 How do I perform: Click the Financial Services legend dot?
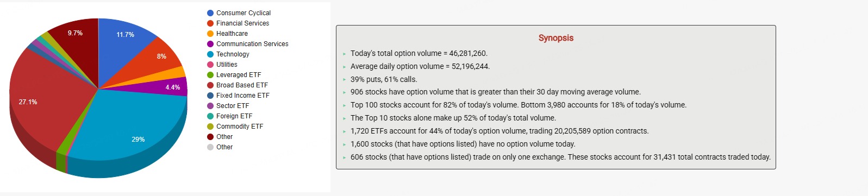pyautogui.click(x=210, y=23)
